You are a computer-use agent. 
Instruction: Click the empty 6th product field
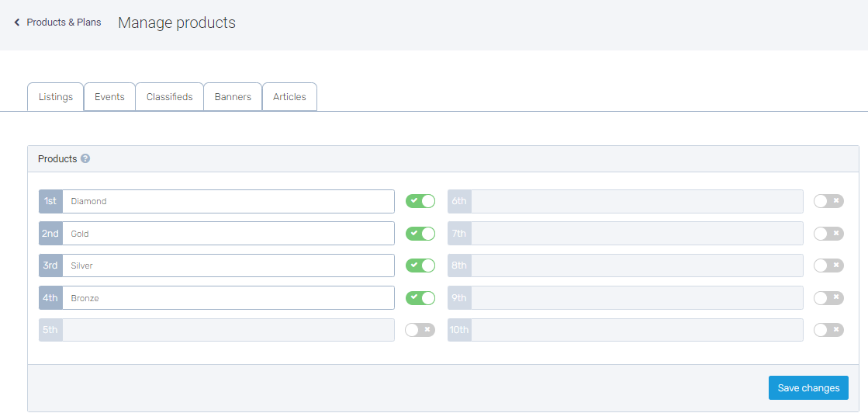[637, 201]
